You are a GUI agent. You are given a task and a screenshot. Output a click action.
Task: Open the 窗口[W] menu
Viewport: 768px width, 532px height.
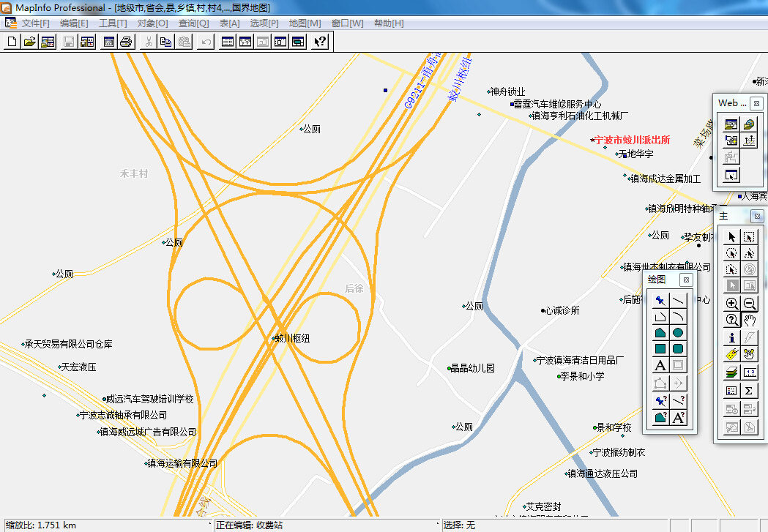347,23
